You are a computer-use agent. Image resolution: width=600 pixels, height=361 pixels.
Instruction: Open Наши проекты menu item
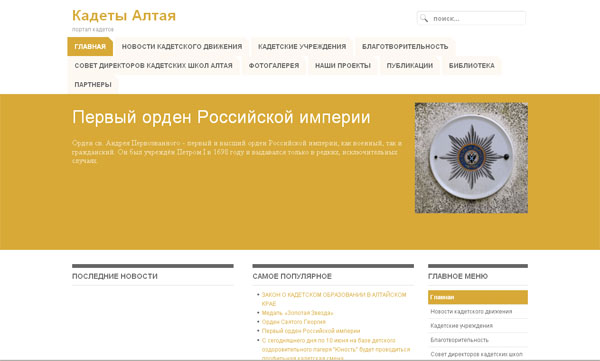pyautogui.click(x=343, y=66)
